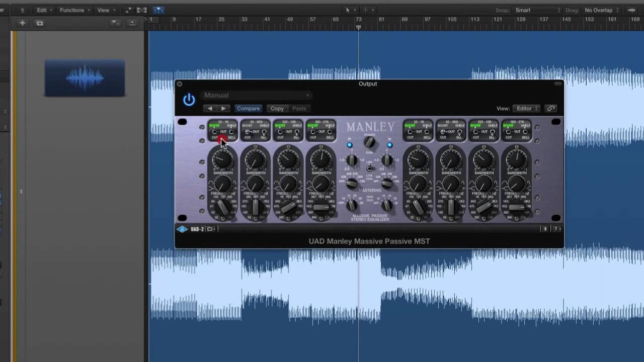Image resolution: width=644 pixels, height=362 pixels.
Task: Click the plug-in link chain icon
Action: pos(551,109)
